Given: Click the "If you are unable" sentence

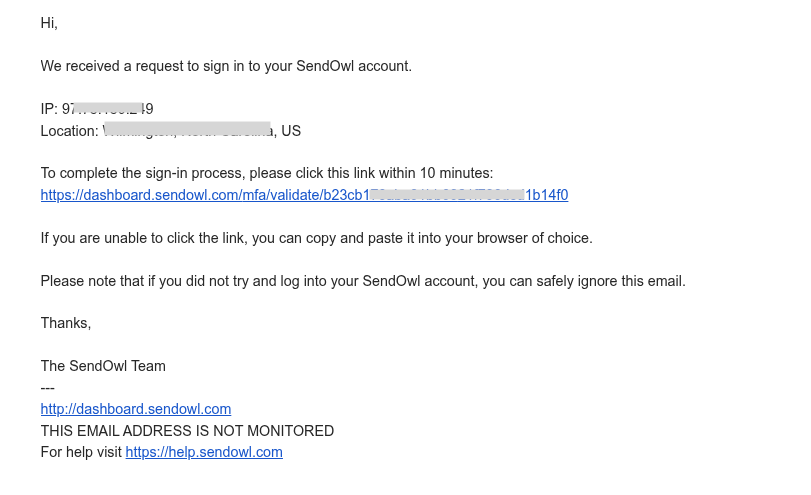Looking at the screenshot, I should pyautogui.click(x=317, y=238).
